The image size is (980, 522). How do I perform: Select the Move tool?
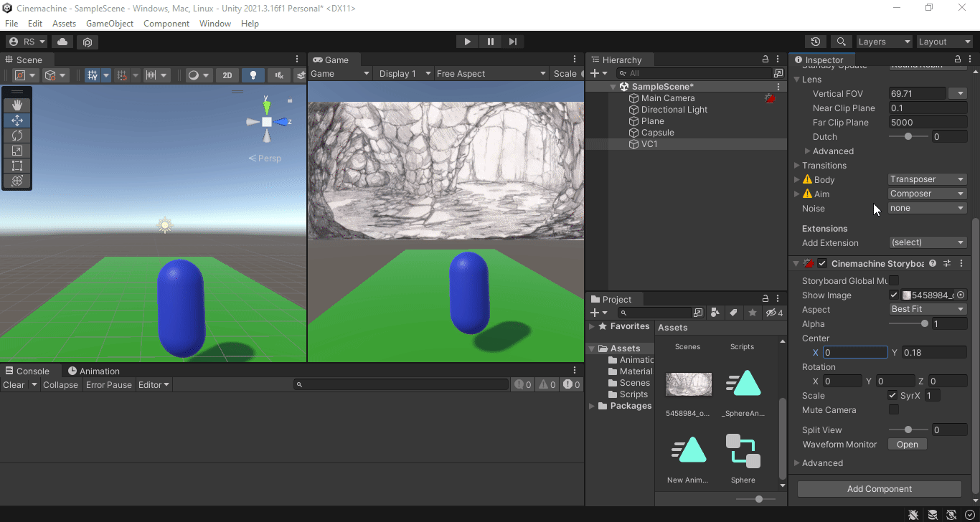pos(17,120)
